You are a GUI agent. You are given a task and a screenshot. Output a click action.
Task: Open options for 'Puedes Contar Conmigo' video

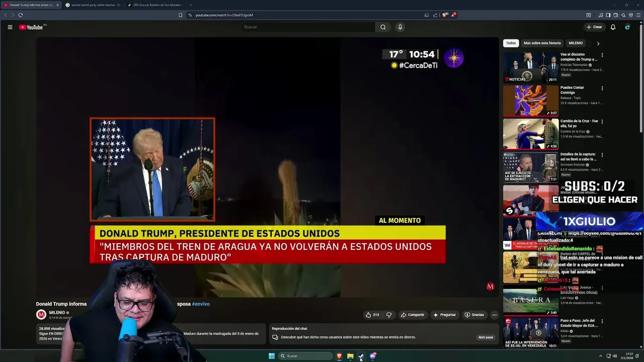pos(602,88)
